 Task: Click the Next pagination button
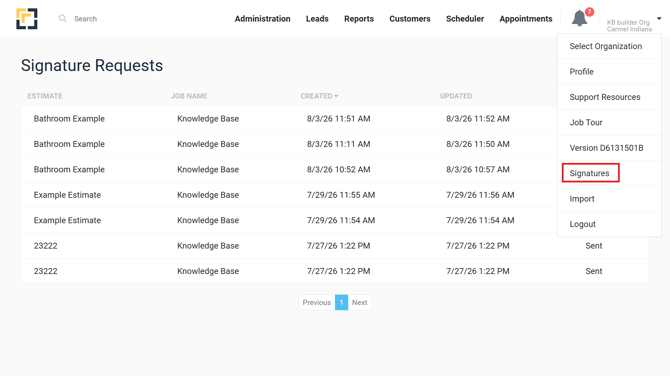pos(359,303)
